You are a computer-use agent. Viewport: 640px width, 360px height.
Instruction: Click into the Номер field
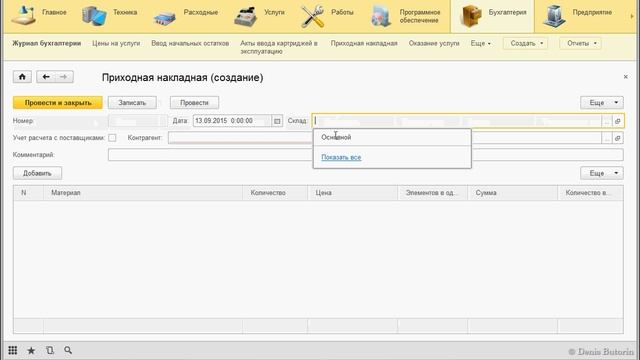click(x=138, y=121)
